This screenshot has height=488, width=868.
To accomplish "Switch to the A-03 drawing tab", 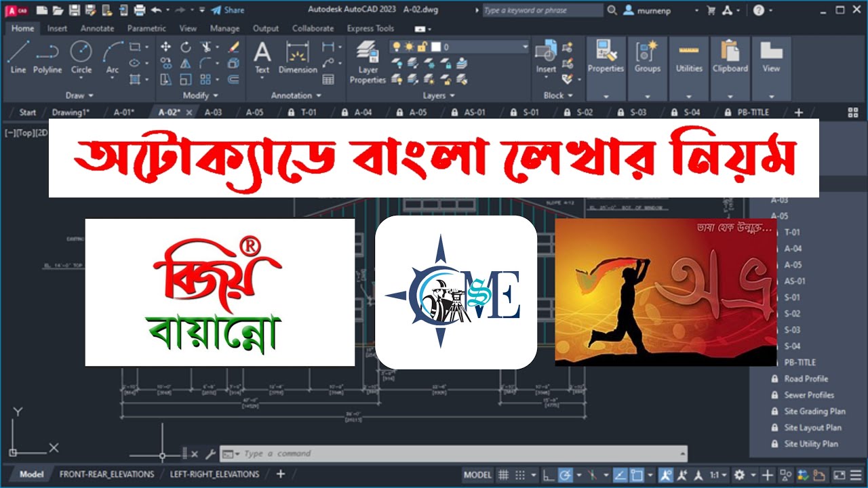I will (213, 113).
